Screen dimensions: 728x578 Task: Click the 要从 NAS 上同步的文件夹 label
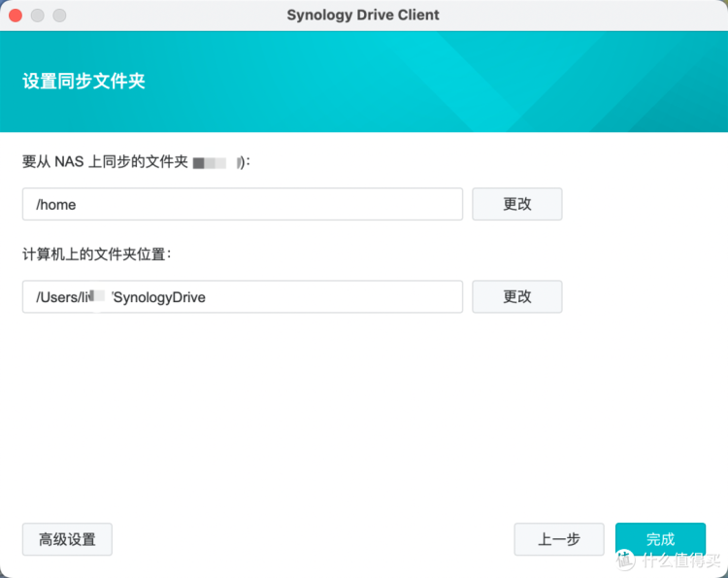tap(105, 161)
